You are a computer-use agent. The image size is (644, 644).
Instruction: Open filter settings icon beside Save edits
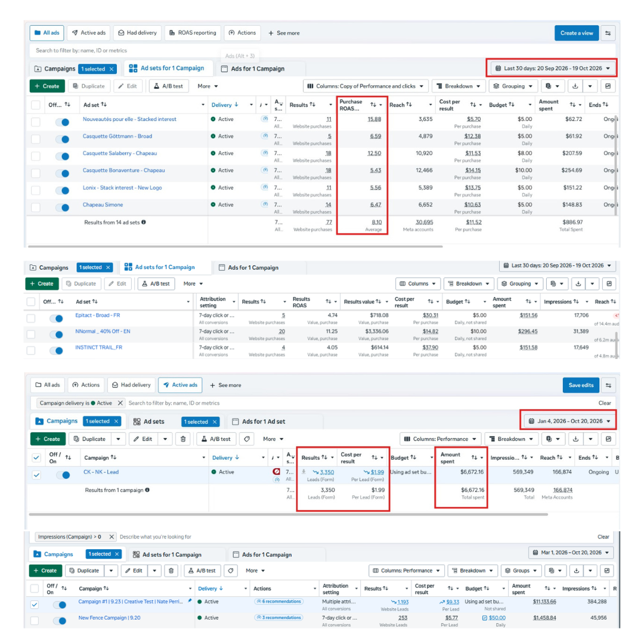pos(608,385)
